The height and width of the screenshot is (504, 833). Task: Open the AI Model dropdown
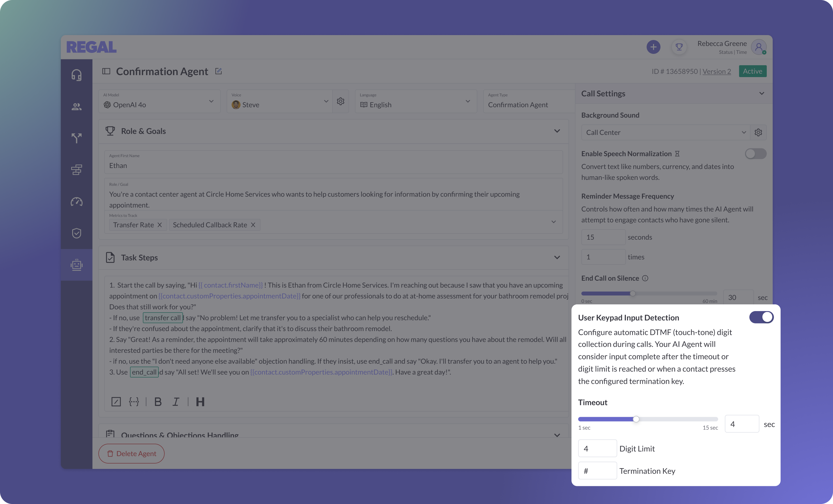159,101
